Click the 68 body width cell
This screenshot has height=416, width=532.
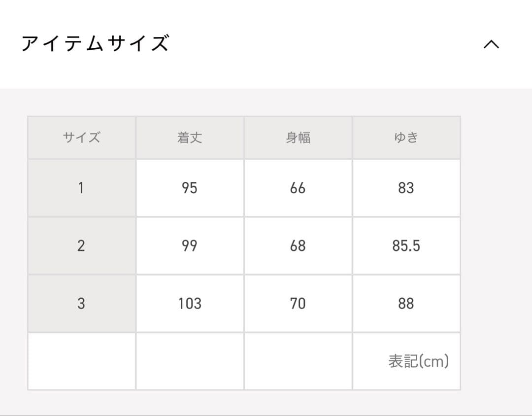pyautogui.click(x=298, y=245)
